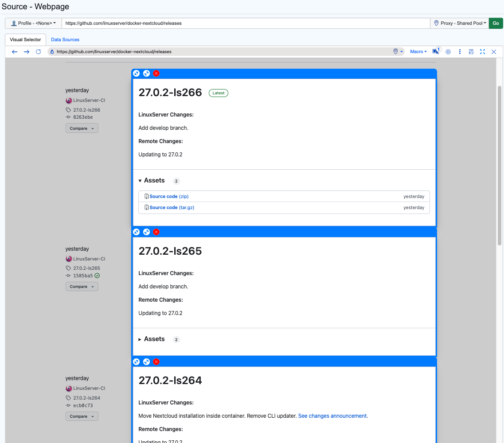Click expand selection icon on 27.0.2-ls266 box
This screenshot has width=504, height=443.
tap(146, 73)
